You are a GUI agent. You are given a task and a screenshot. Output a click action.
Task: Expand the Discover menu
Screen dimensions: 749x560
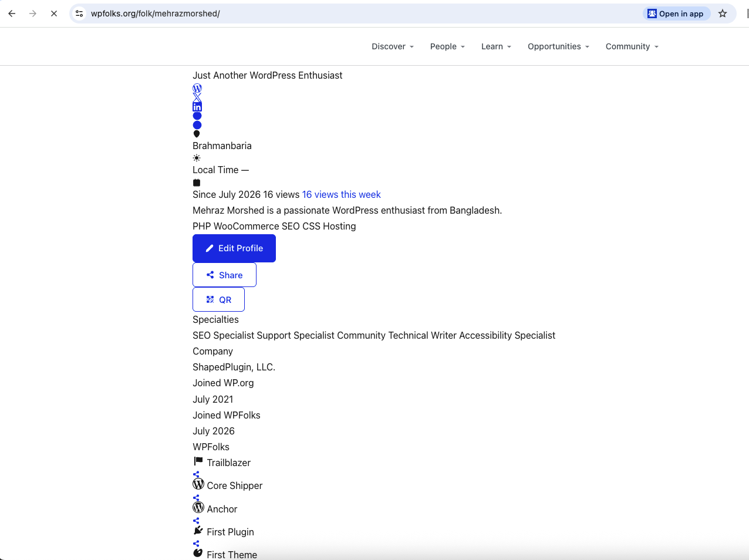click(x=393, y=46)
